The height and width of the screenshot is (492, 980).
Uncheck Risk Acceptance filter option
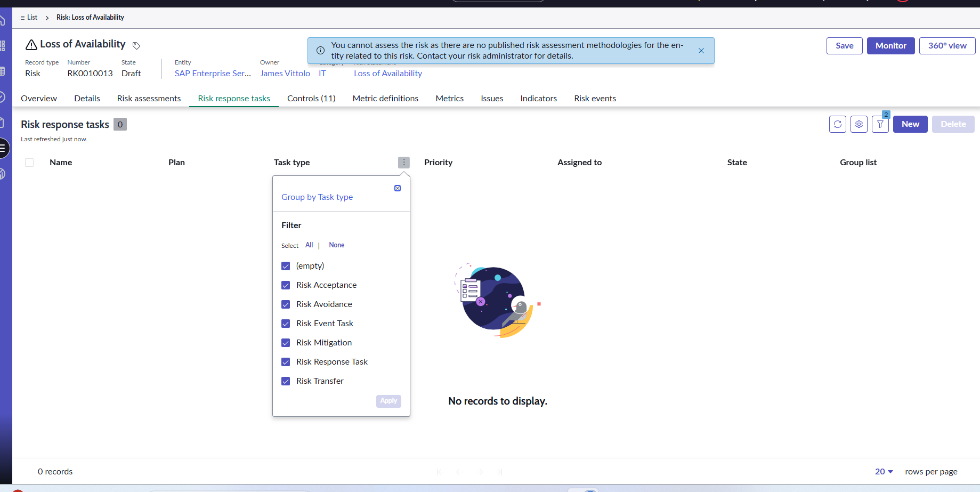(286, 285)
